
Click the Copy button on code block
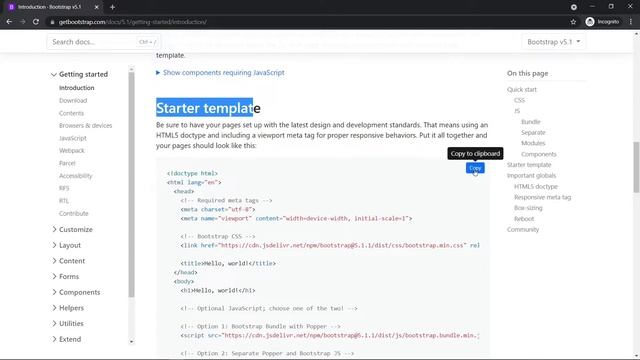[475, 168]
